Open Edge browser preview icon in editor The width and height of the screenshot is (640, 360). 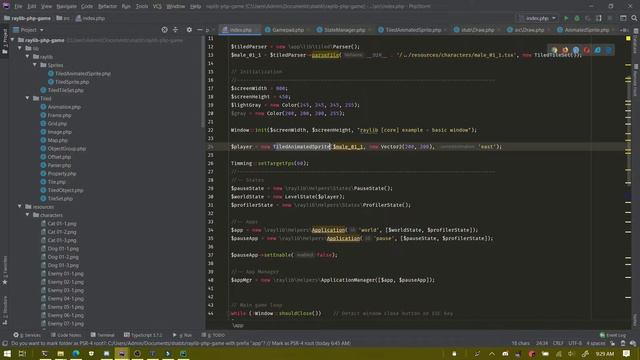tap(609, 50)
